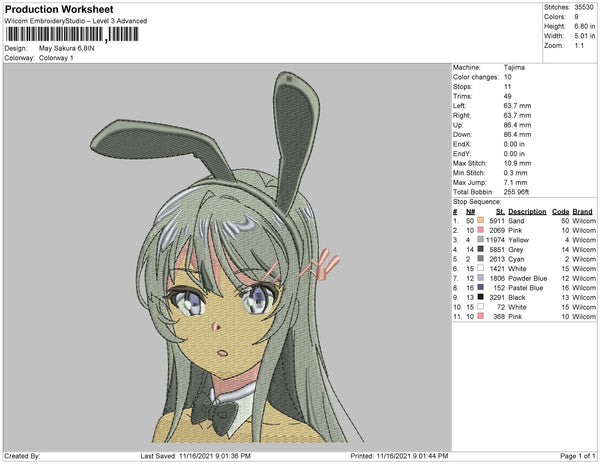Click the "Color changes:" label

(x=476, y=77)
